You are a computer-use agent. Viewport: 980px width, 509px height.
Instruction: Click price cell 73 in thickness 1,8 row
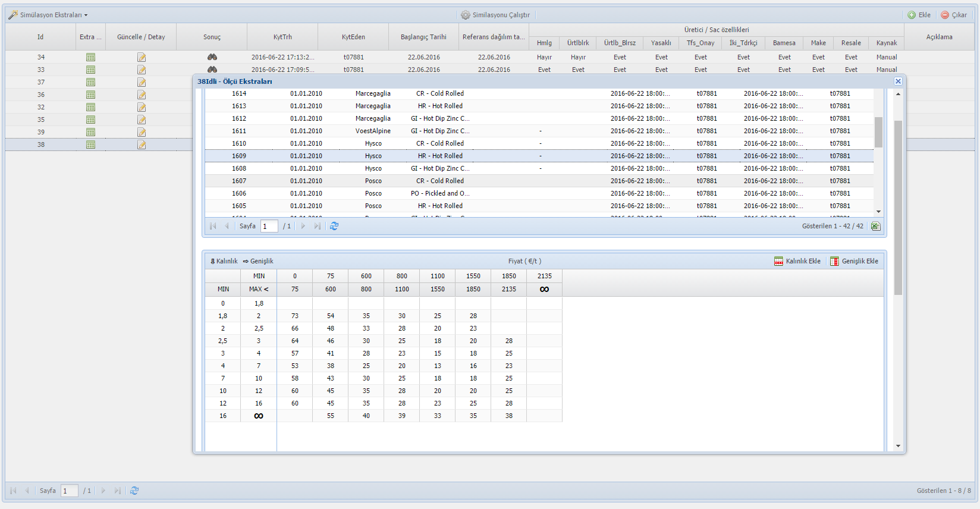click(x=295, y=316)
